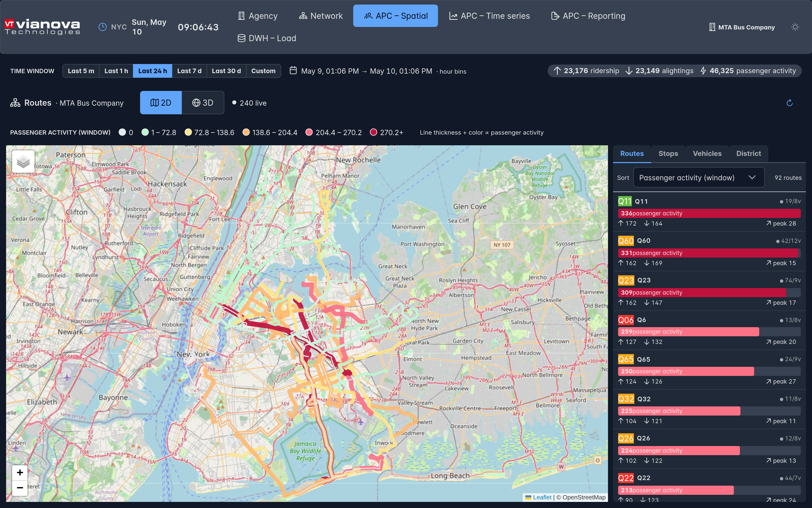The image size is (812, 508).
Task: Click the Q23 309 passenger activity bar
Action: tap(709, 293)
